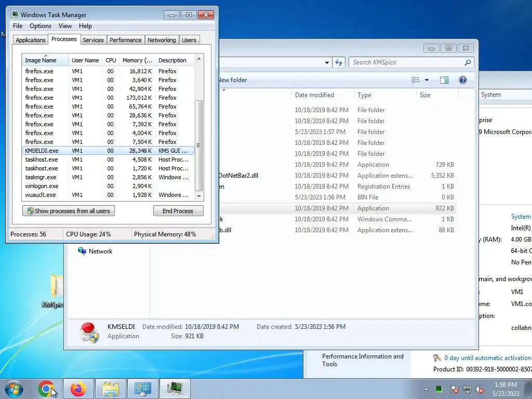This screenshot has height=399, width=532.
Task: Open the Explorer address bar history dropdown
Action: click(x=326, y=62)
